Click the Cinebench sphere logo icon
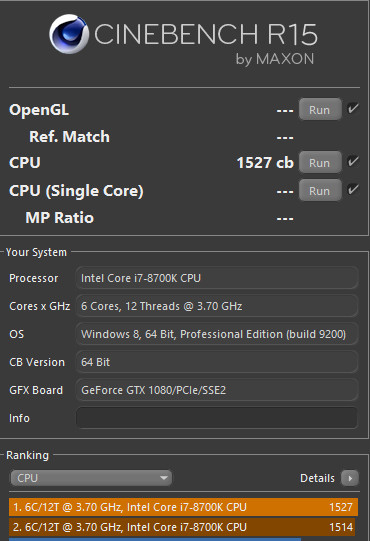Screen dimensions: 370x541 tap(69, 34)
